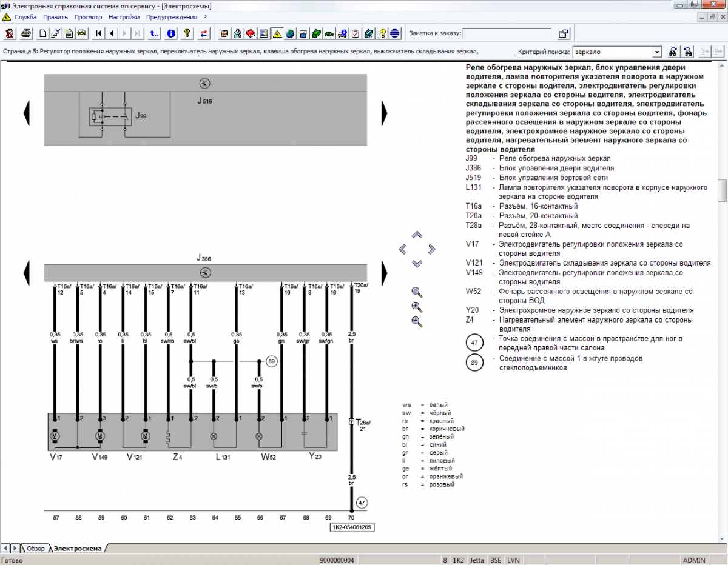This screenshot has width=728, height=565.
Task: Click the yellow question mark help icon
Action: click(x=187, y=33)
